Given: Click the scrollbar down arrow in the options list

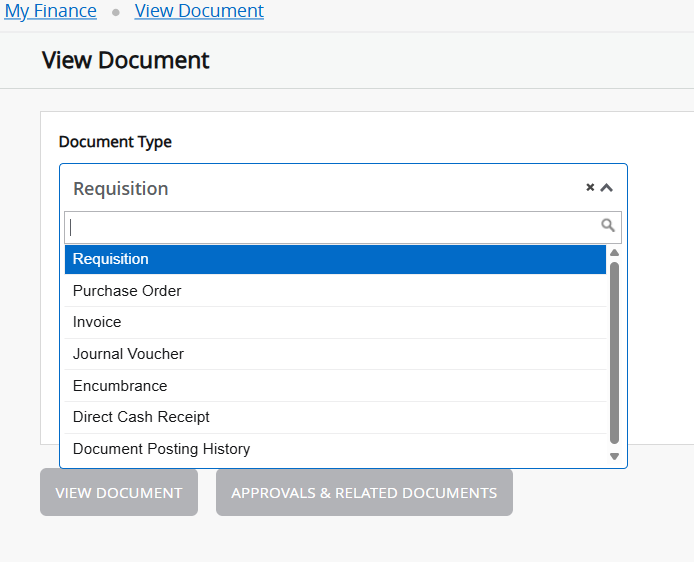Looking at the screenshot, I should tap(614, 457).
